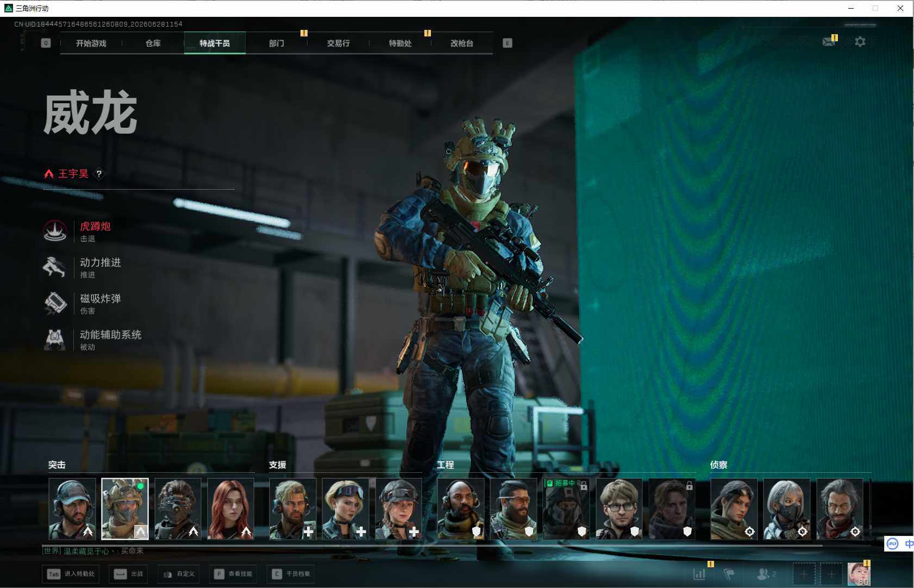
Task: Click the question mark next to 王宇昊
Action: [99, 174]
